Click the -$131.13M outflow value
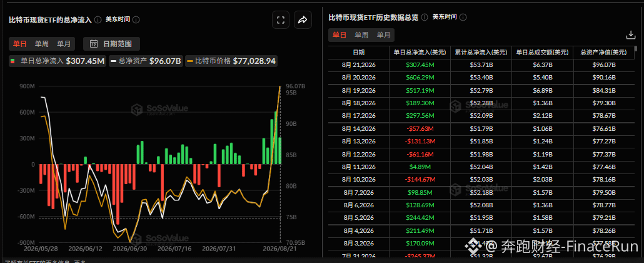The height and width of the screenshot is (263, 644). coord(420,141)
